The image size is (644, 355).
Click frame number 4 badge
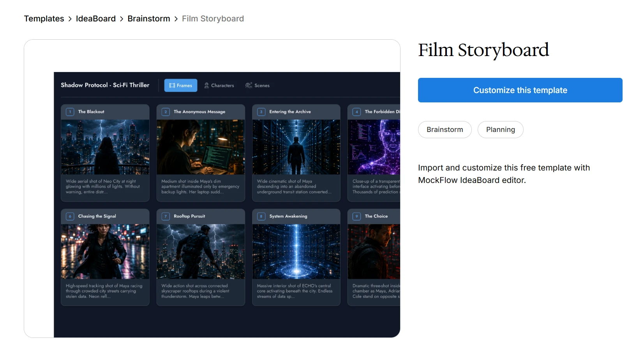(356, 112)
